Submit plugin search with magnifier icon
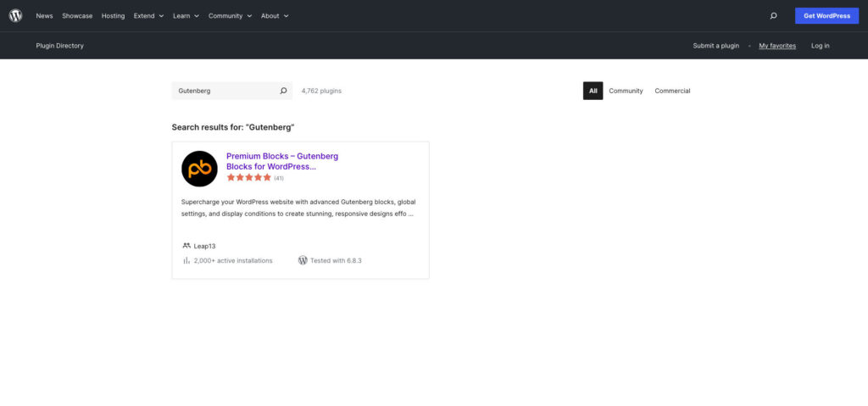This screenshot has height=406, width=868. click(x=283, y=91)
